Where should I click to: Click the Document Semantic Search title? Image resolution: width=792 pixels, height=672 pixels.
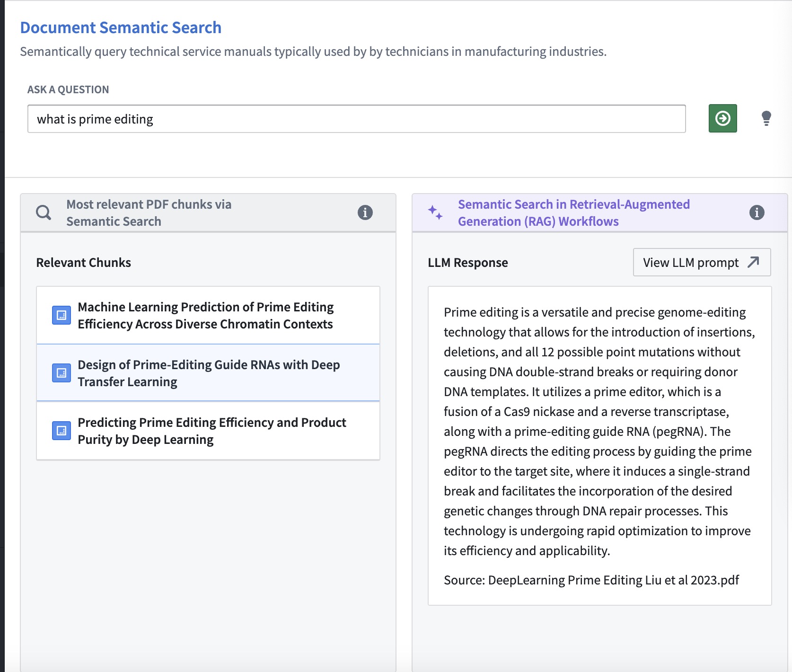point(121,27)
